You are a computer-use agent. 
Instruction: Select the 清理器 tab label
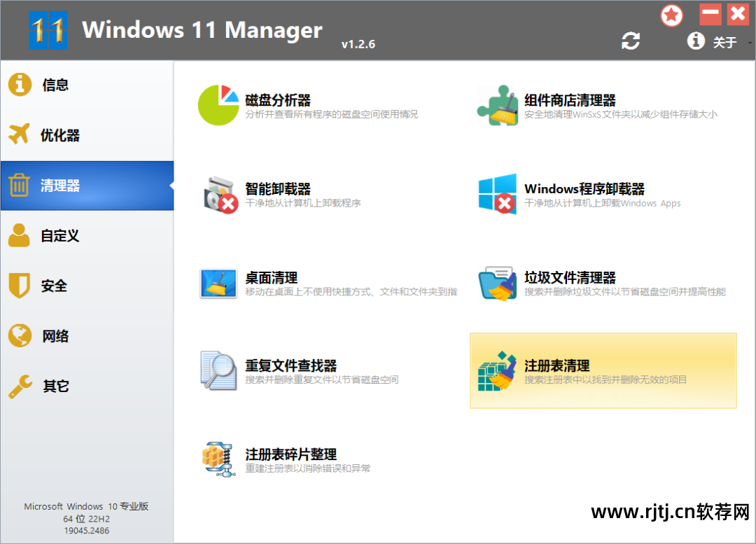(x=60, y=186)
